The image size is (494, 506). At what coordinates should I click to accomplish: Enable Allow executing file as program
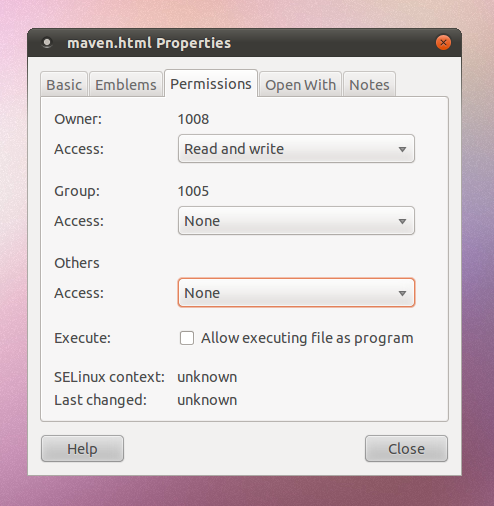(x=187, y=338)
